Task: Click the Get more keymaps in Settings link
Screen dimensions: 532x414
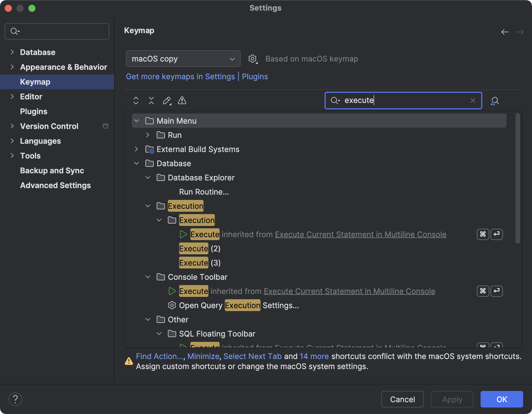Action: [180, 76]
